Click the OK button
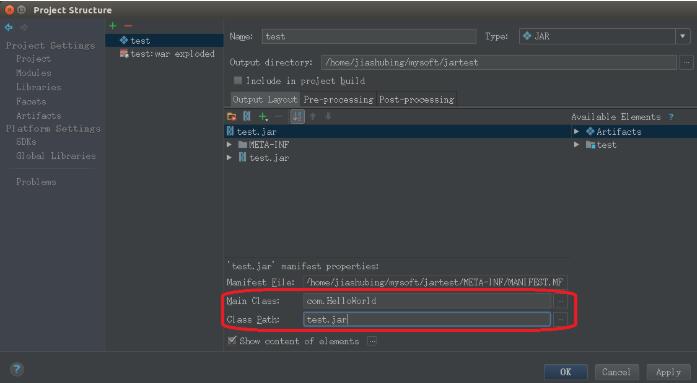697x383 pixels. pos(566,372)
